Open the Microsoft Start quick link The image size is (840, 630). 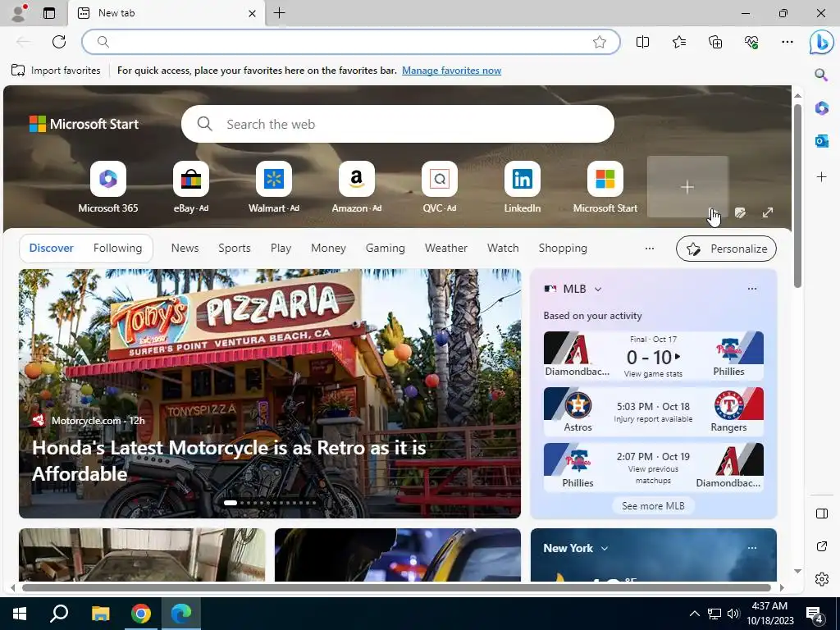(605, 188)
